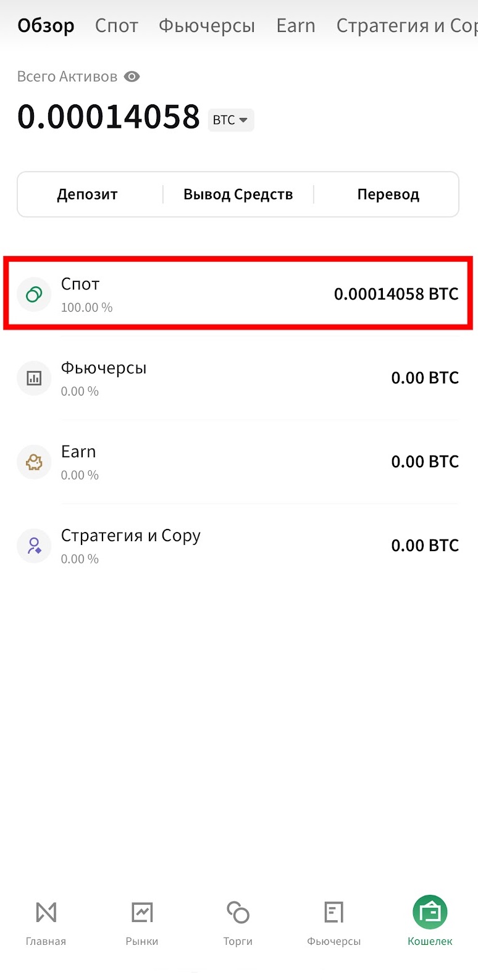The height and width of the screenshot is (980, 478).
Task: Tap the Стратегия и Copy person icon
Action: (x=34, y=546)
